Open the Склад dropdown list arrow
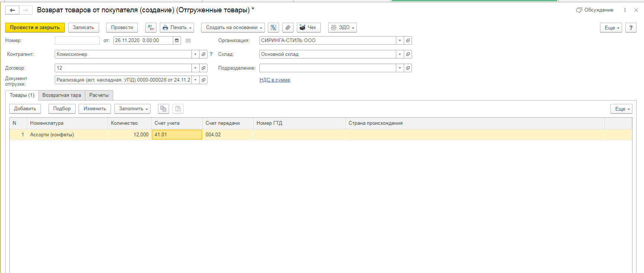Image resolution: width=644 pixels, height=273 pixels. click(400, 54)
